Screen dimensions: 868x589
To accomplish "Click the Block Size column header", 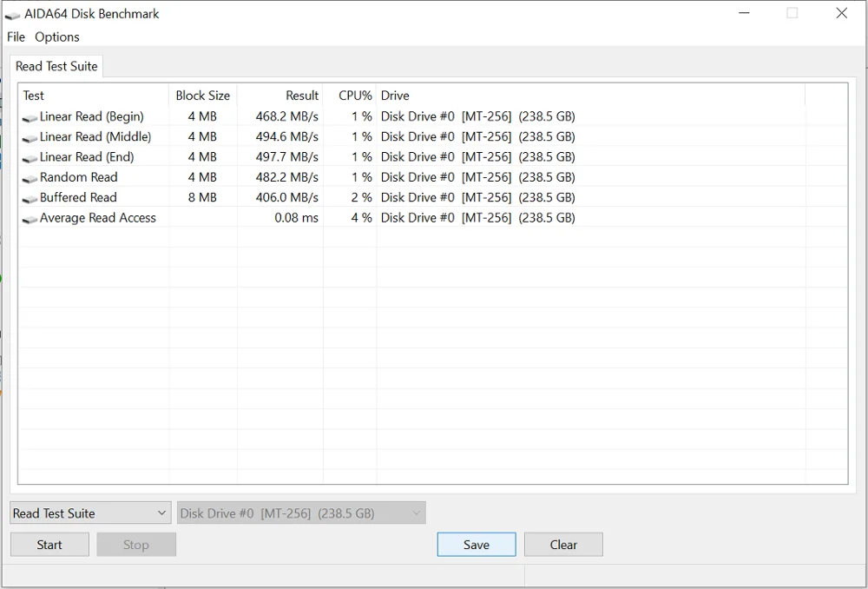I will click(202, 96).
